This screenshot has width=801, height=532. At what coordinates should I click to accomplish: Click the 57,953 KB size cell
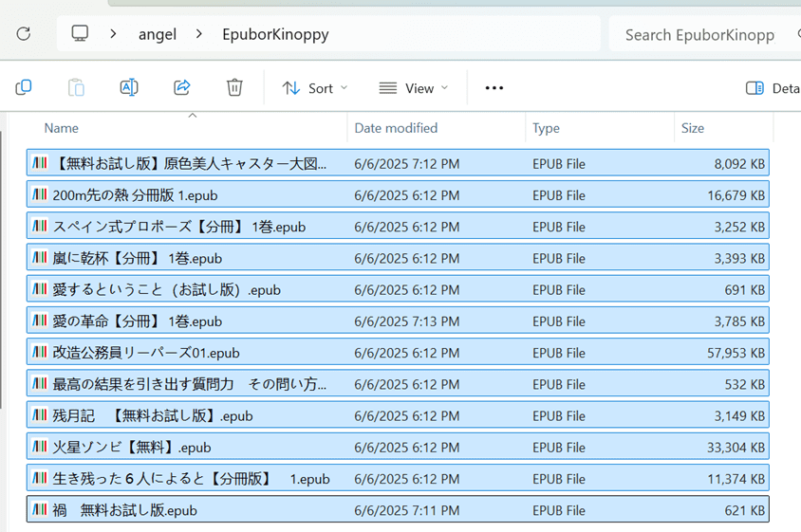pos(736,353)
